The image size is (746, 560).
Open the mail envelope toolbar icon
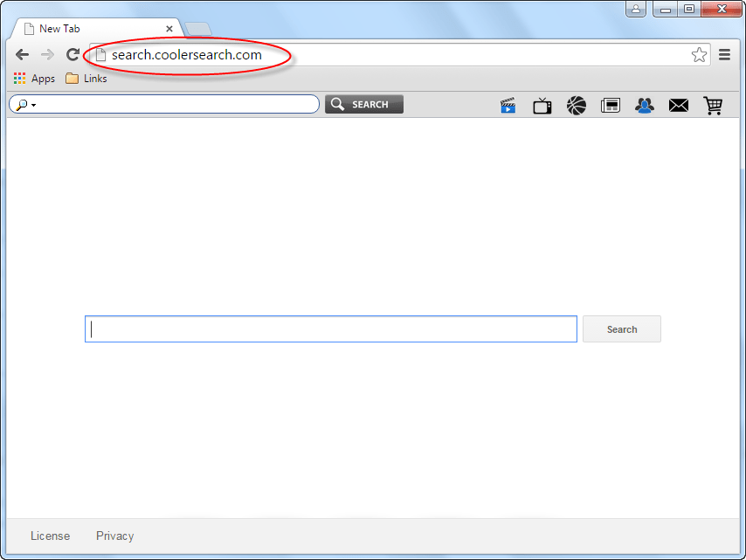(x=679, y=105)
